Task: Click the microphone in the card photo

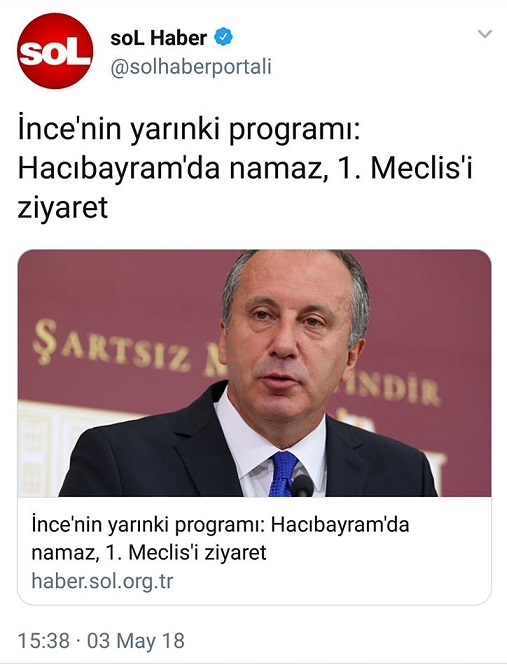Action: tap(303, 486)
